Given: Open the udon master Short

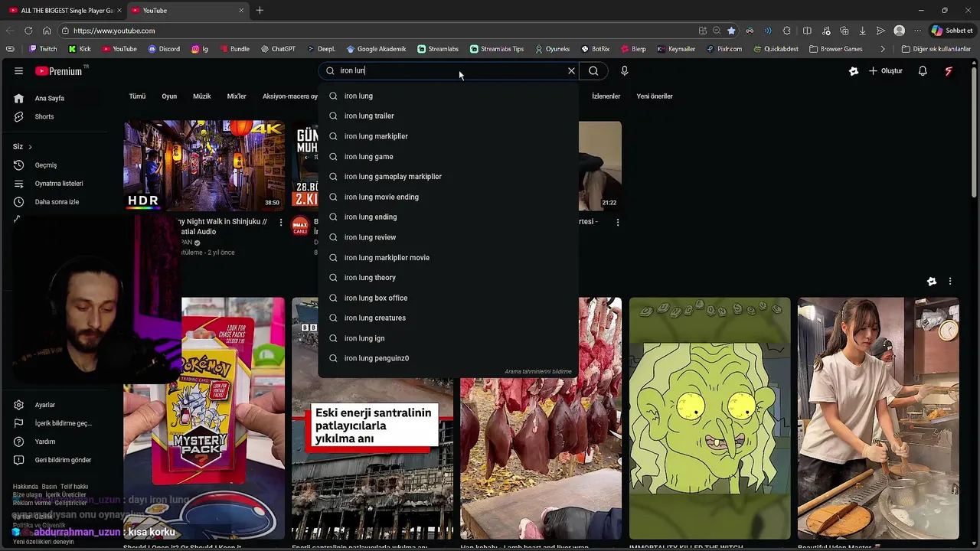Looking at the screenshot, I should (878, 419).
